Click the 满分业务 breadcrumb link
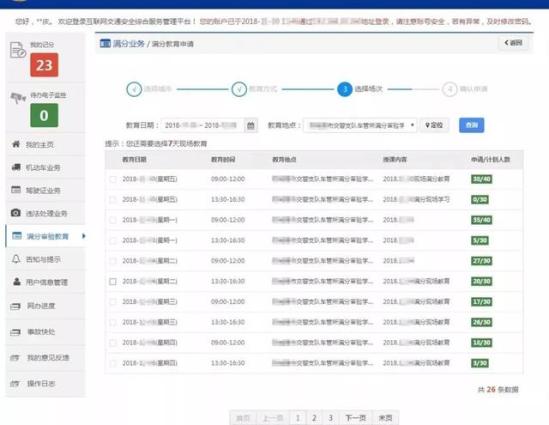The height and width of the screenshot is (425, 549). (x=128, y=43)
